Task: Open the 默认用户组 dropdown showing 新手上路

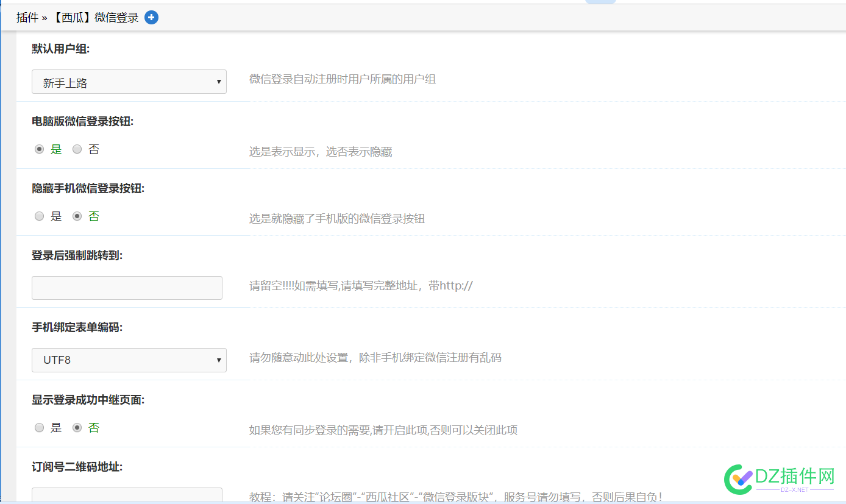Action: tap(129, 82)
